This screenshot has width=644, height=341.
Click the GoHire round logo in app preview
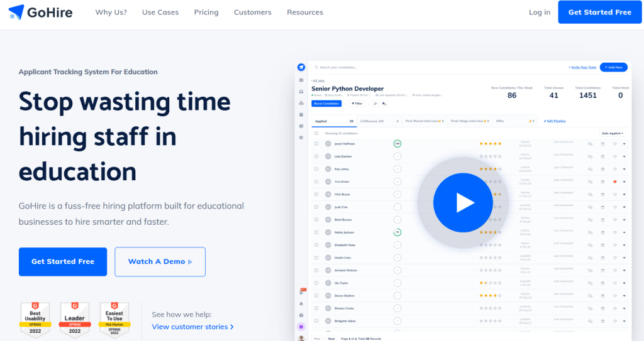[301, 67]
